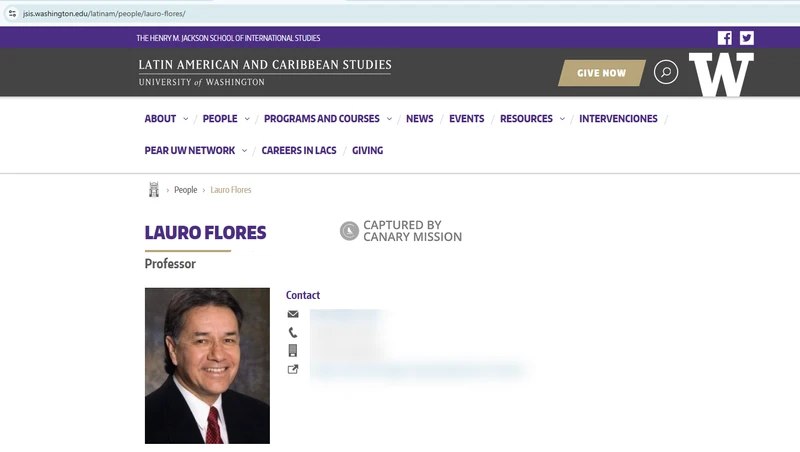Go to the NEWS page
This screenshot has width=800, height=452.
pyautogui.click(x=419, y=118)
